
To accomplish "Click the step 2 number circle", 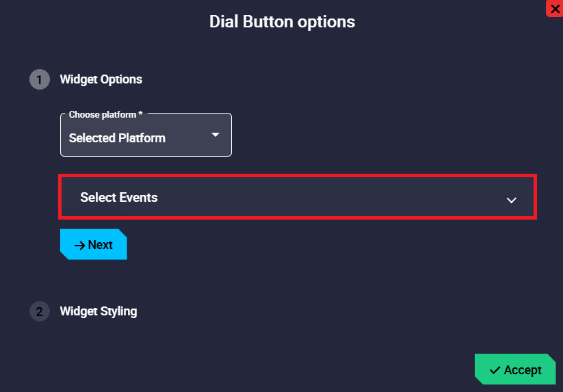I will [x=39, y=311].
